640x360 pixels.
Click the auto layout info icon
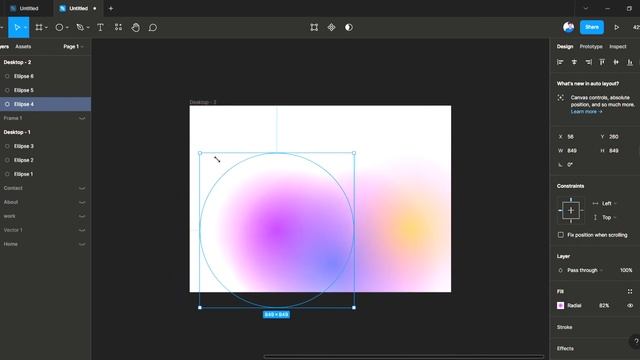pos(560,98)
